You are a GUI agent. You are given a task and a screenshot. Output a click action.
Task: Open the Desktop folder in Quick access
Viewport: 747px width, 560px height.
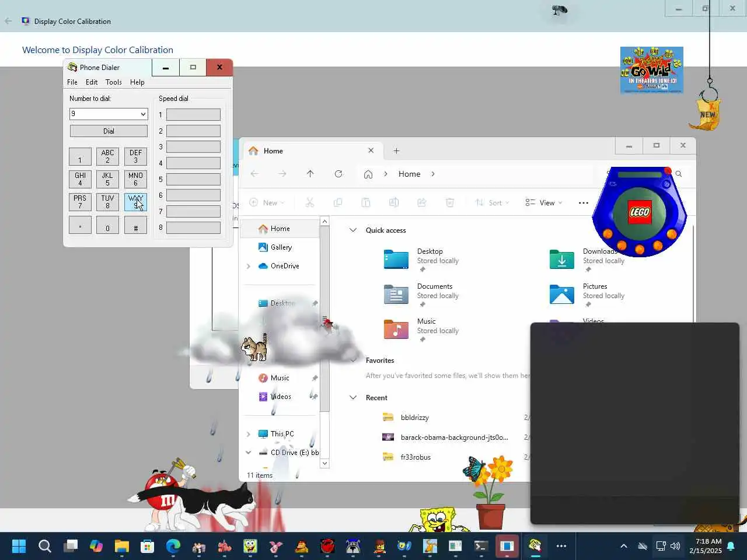point(421,260)
